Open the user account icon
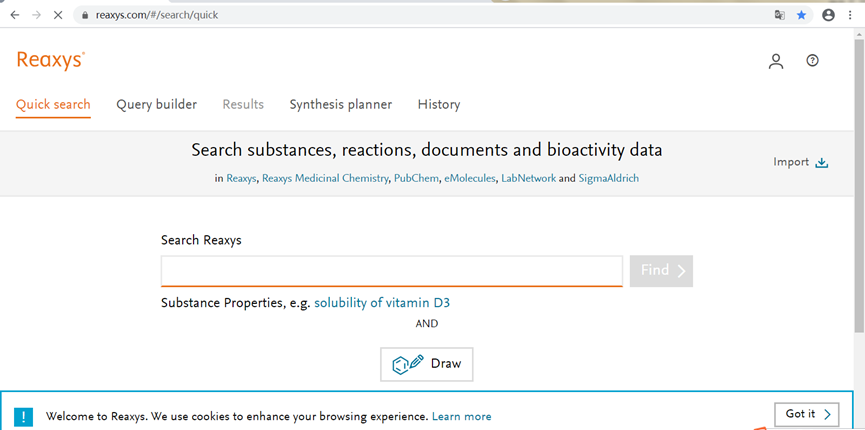865x430 pixels. [x=776, y=61]
